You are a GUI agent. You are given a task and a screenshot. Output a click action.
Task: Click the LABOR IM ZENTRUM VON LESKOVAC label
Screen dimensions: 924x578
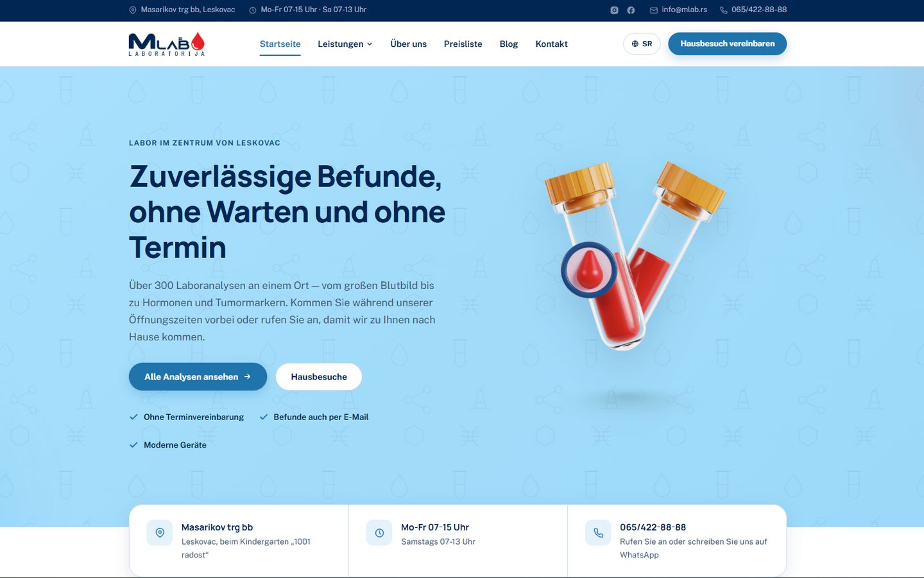pyautogui.click(x=205, y=143)
